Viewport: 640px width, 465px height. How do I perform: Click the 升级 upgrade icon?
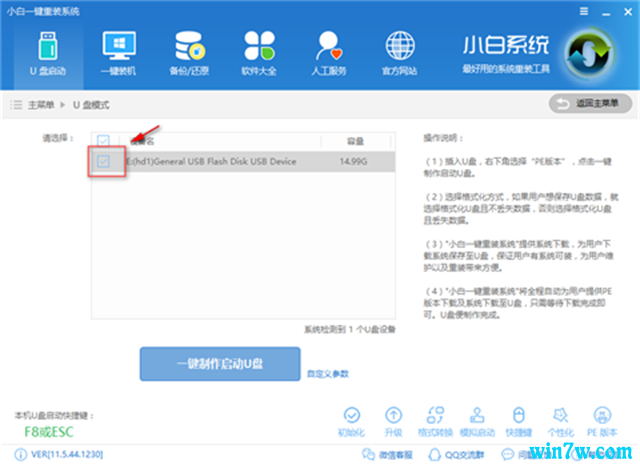point(393,422)
